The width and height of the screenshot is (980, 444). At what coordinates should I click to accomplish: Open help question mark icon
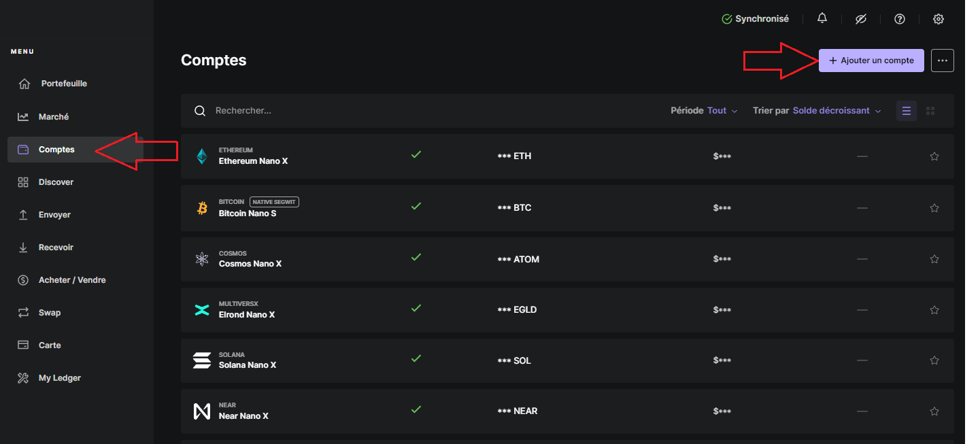(x=900, y=19)
